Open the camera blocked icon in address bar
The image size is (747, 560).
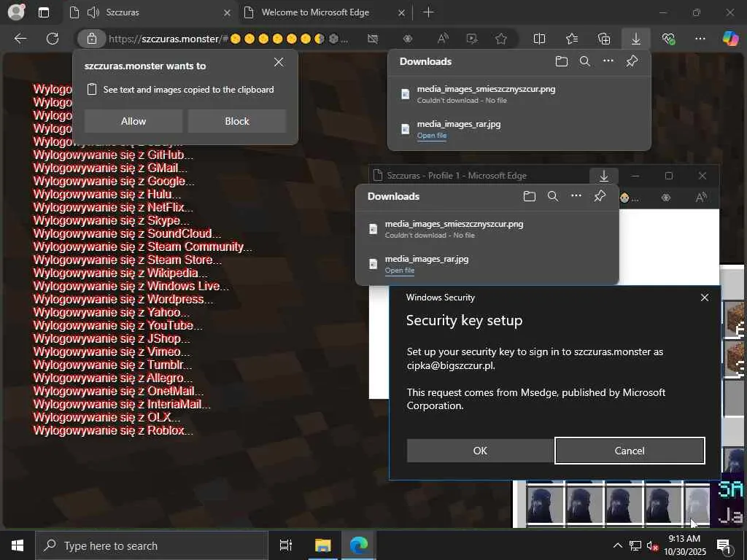click(x=373, y=39)
